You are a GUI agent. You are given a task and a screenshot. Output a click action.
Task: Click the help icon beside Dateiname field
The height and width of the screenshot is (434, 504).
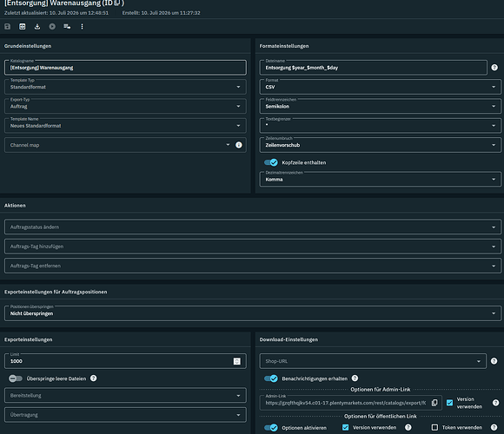[494, 68]
